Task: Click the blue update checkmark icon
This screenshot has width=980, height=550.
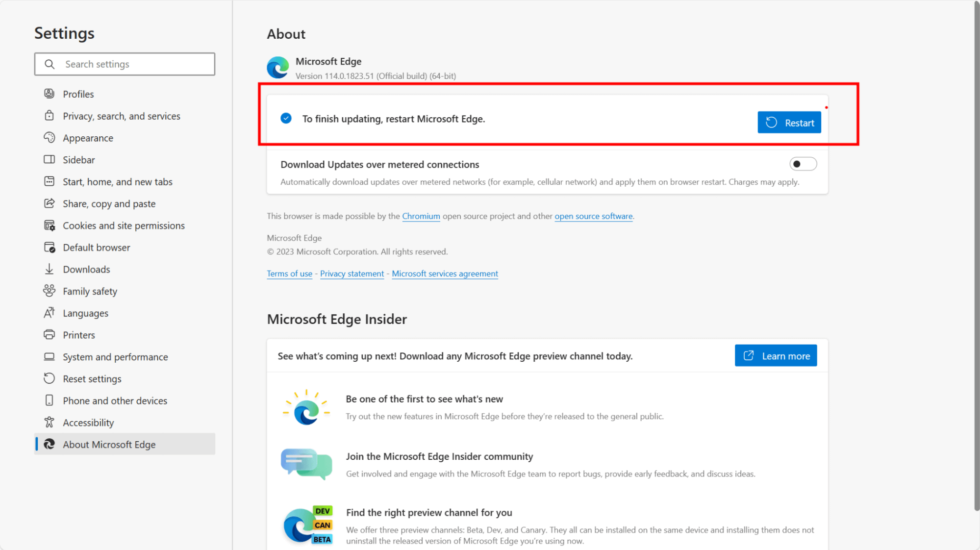Action: (x=286, y=118)
